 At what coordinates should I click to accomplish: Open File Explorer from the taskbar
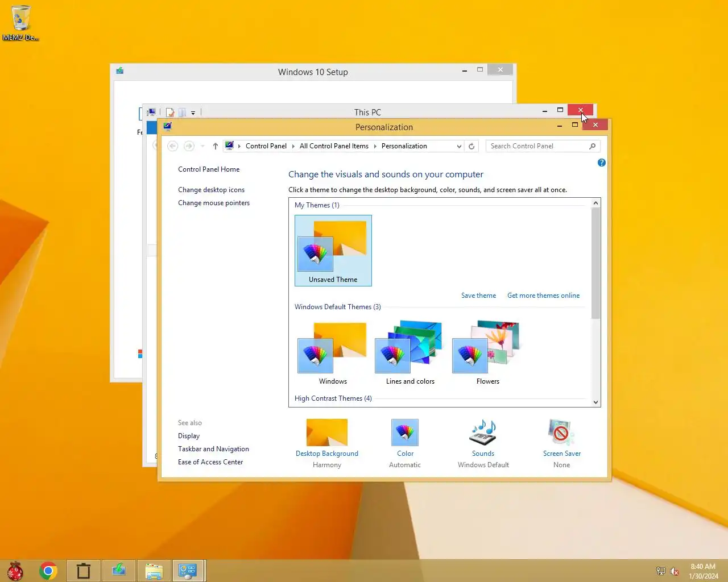[154, 571]
